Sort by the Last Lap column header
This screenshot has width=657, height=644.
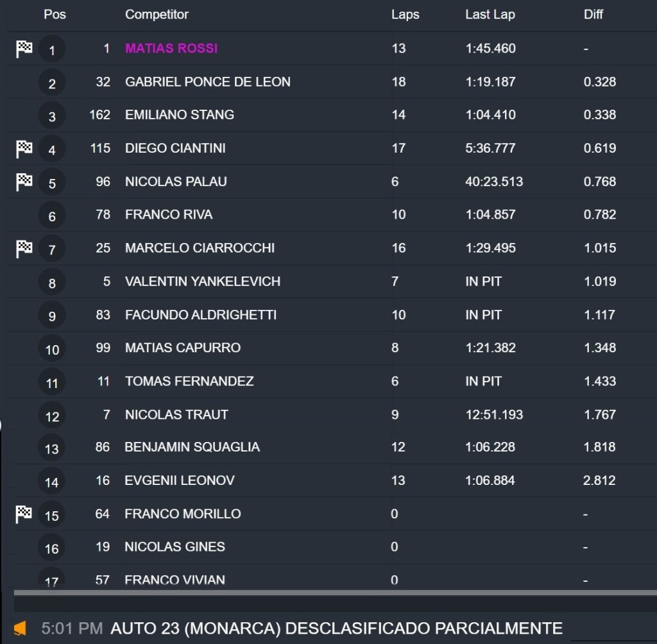490,14
